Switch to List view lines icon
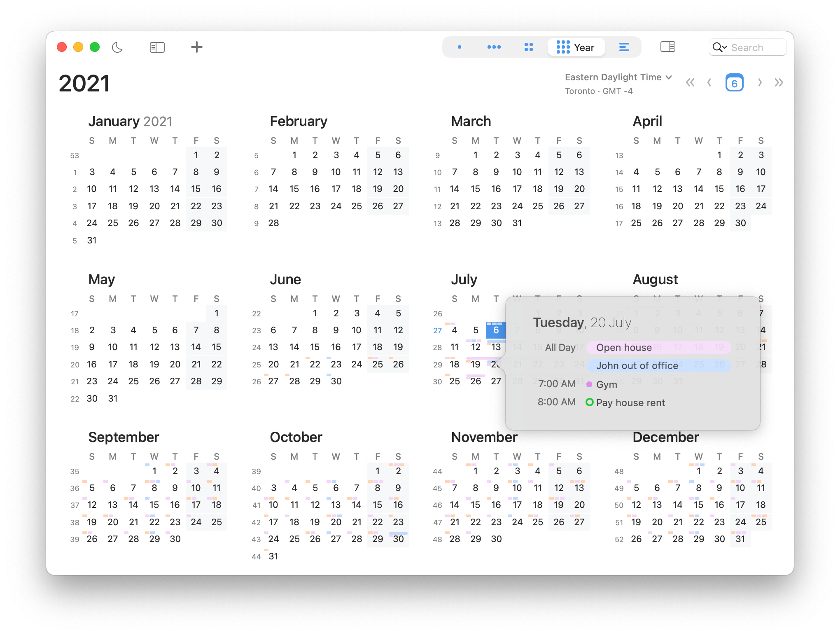This screenshot has width=840, height=636. 624,47
